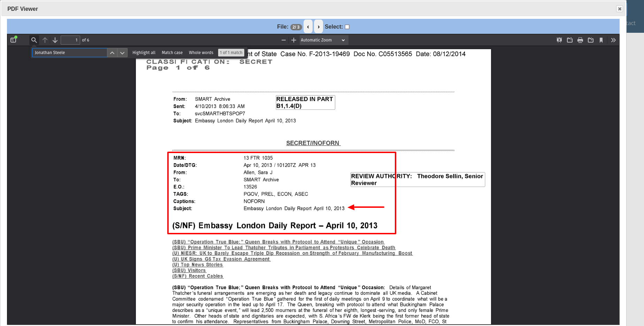The width and height of the screenshot is (644, 326).
Task: Click the bookmark current view icon
Action: click(601, 40)
